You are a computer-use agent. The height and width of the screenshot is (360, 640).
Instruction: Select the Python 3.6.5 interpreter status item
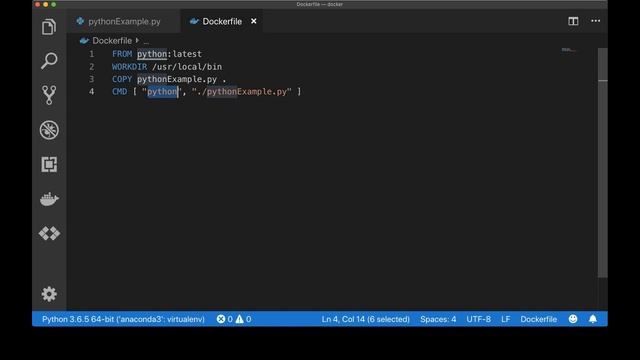pos(123,319)
